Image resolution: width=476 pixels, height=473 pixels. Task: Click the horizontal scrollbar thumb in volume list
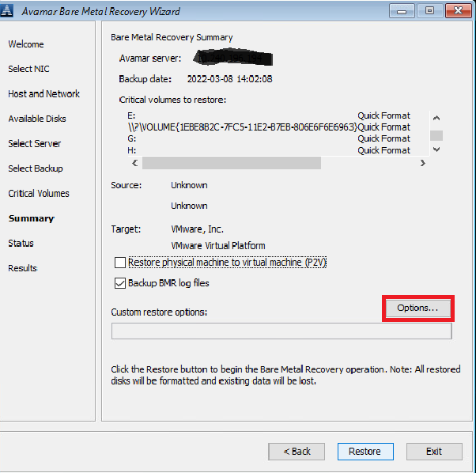coord(232,163)
